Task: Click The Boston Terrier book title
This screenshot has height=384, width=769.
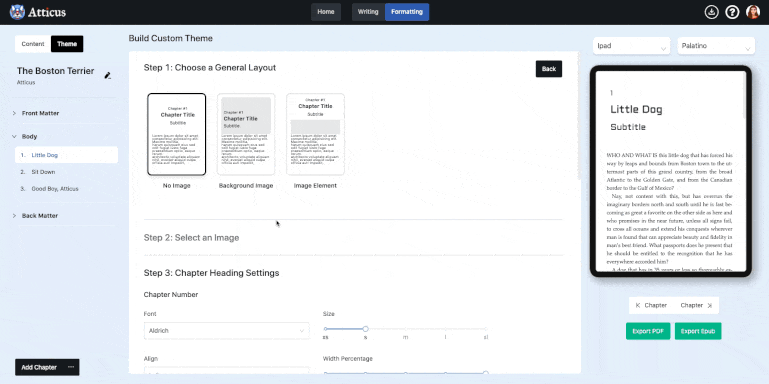Action: click(x=55, y=71)
